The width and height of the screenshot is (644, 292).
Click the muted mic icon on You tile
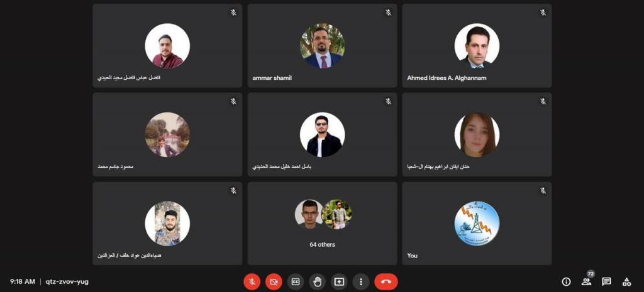click(x=543, y=191)
